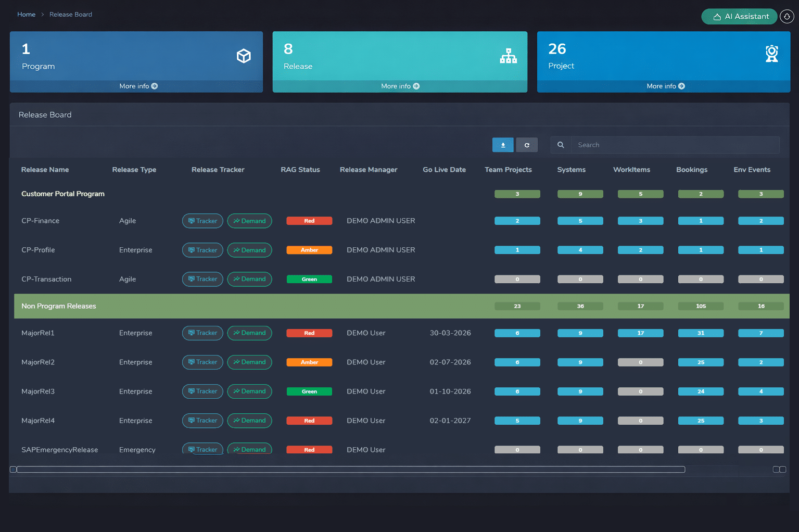The height and width of the screenshot is (532, 799).
Task: Open the AI Assistant
Action: (739, 17)
